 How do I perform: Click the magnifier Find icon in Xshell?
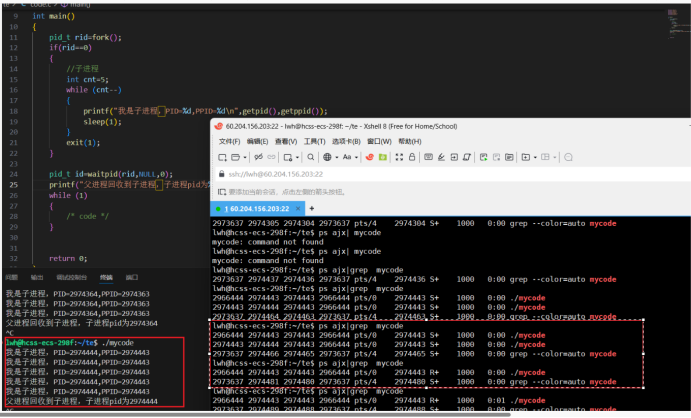[311, 157]
